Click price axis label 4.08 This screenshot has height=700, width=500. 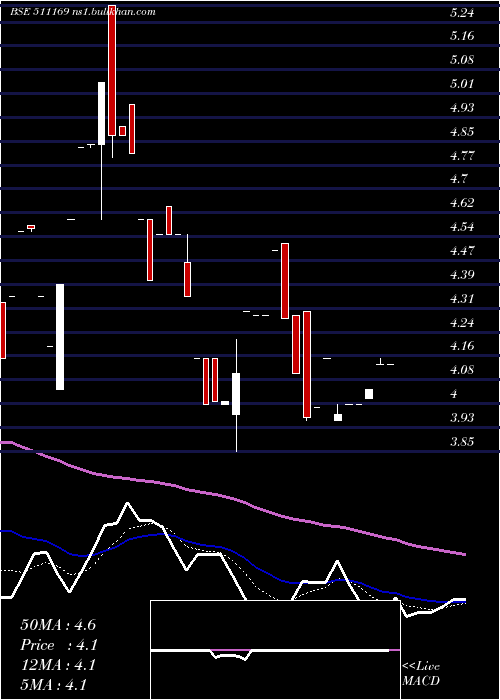462,370
